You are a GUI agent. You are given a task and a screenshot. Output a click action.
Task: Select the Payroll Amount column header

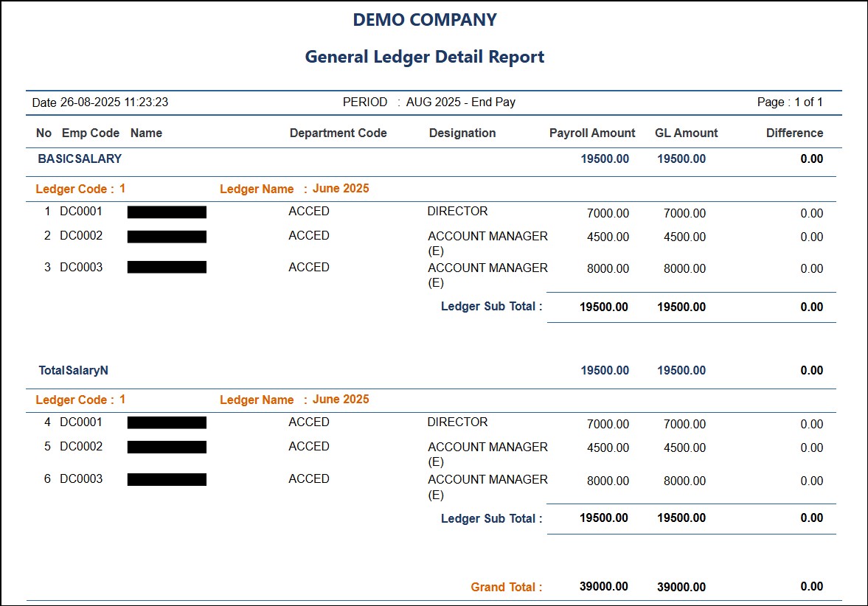(x=592, y=133)
